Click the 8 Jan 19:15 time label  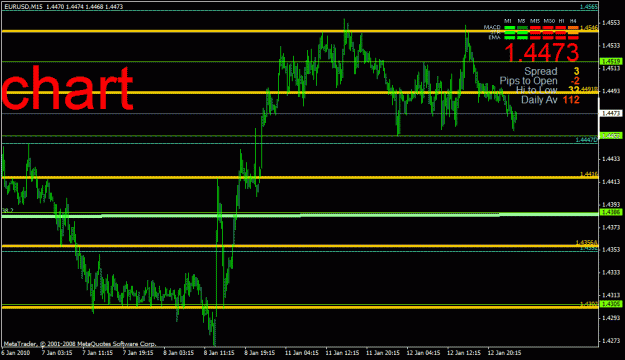259,353
